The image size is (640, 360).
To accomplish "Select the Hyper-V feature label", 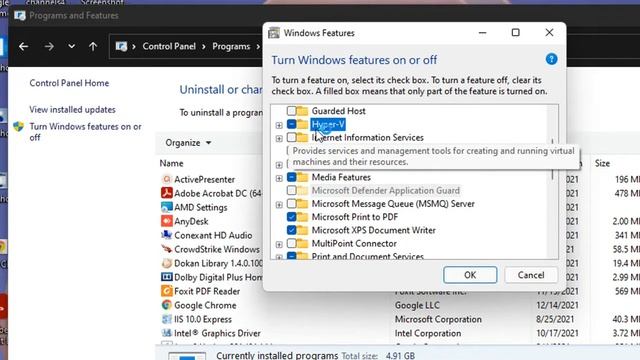I will pos(328,124).
